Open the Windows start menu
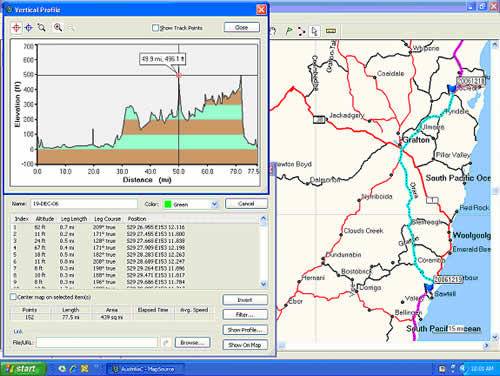This screenshot has width=500, height=376. [23, 369]
